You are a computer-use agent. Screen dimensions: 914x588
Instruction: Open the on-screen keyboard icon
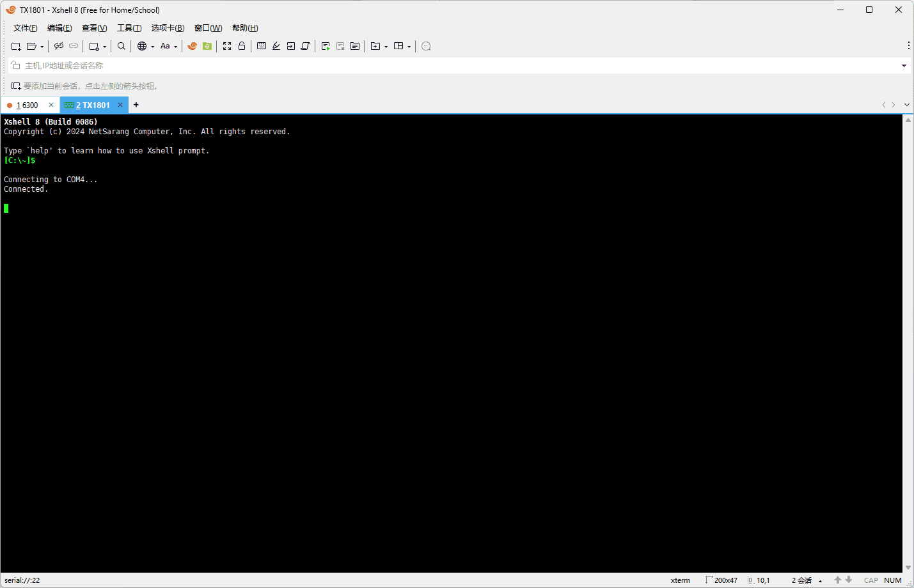(262, 46)
